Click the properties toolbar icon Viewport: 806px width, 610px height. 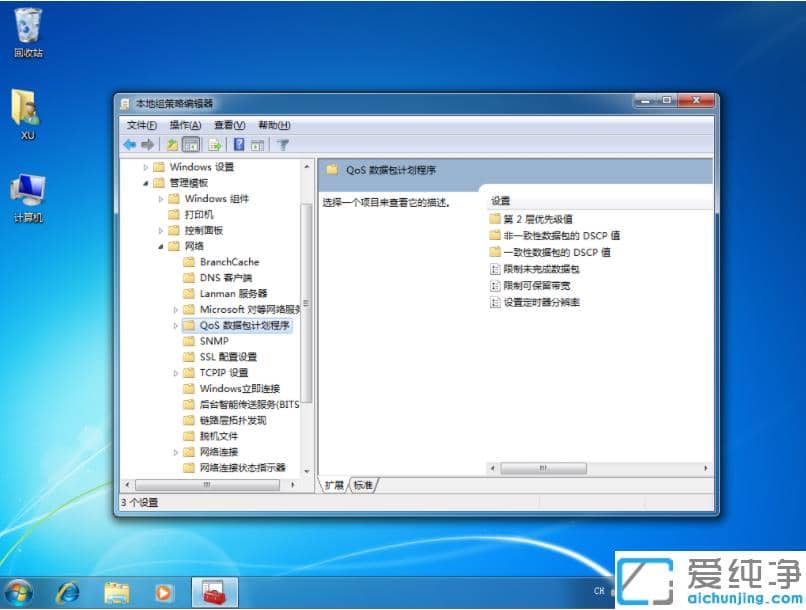(255, 144)
